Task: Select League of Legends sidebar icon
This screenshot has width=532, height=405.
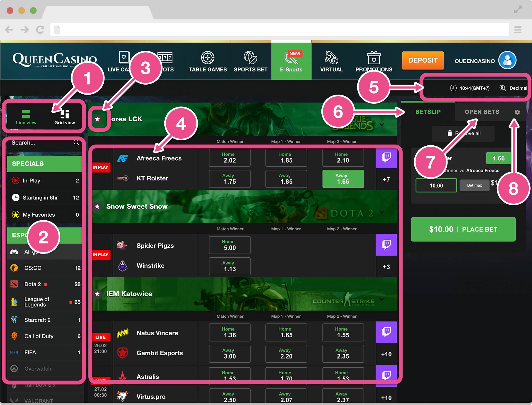Action: tap(14, 302)
